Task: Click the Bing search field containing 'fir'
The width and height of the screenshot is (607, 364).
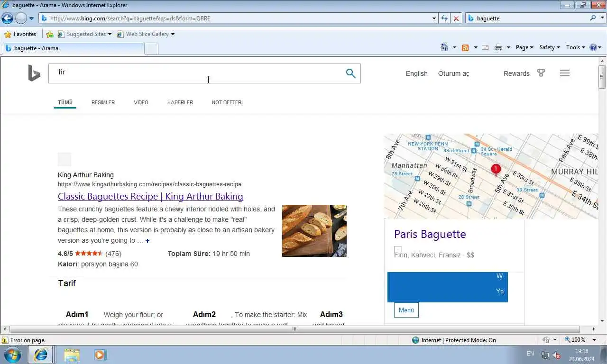Action: pos(194,73)
